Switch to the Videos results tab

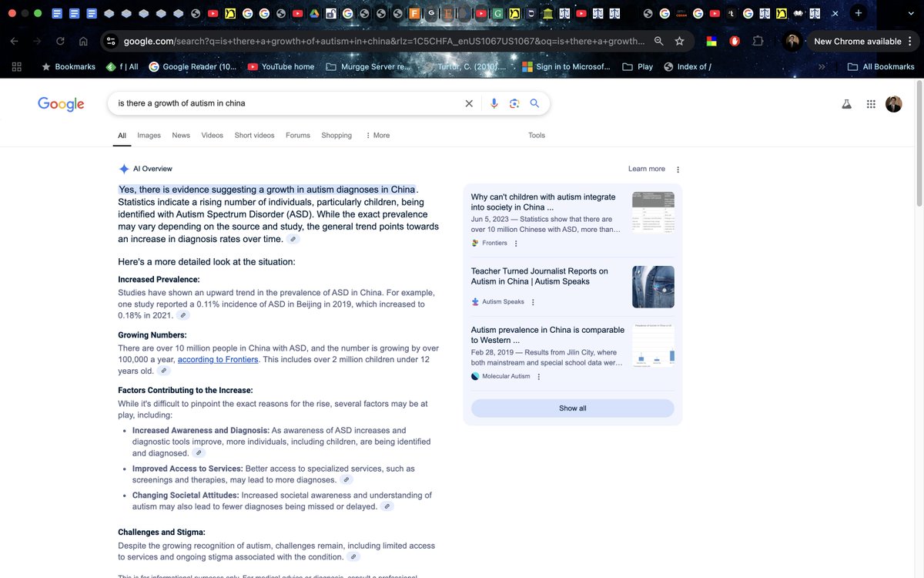tap(213, 136)
